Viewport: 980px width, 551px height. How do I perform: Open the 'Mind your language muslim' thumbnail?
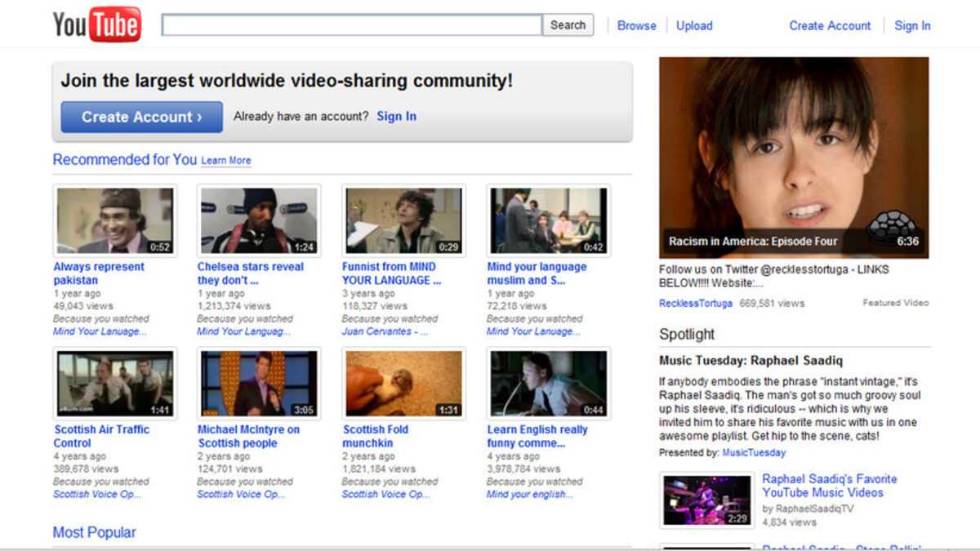click(x=549, y=221)
